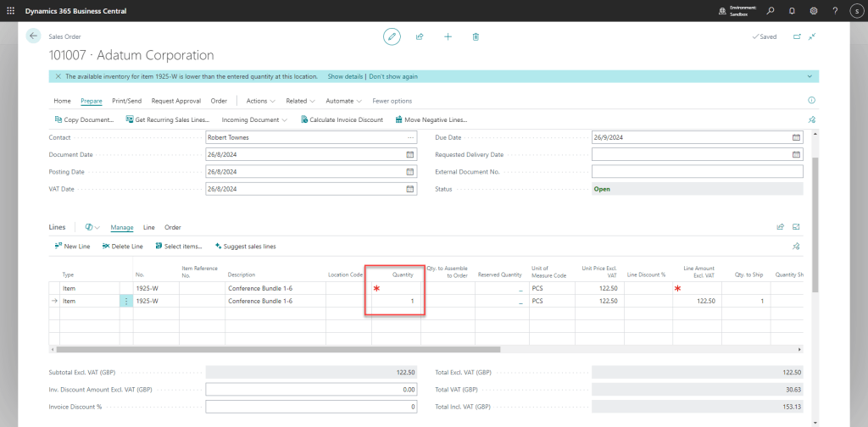868x427 pixels.
Task: Expand the Automate dropdown menu
Action: pos(344,101)
